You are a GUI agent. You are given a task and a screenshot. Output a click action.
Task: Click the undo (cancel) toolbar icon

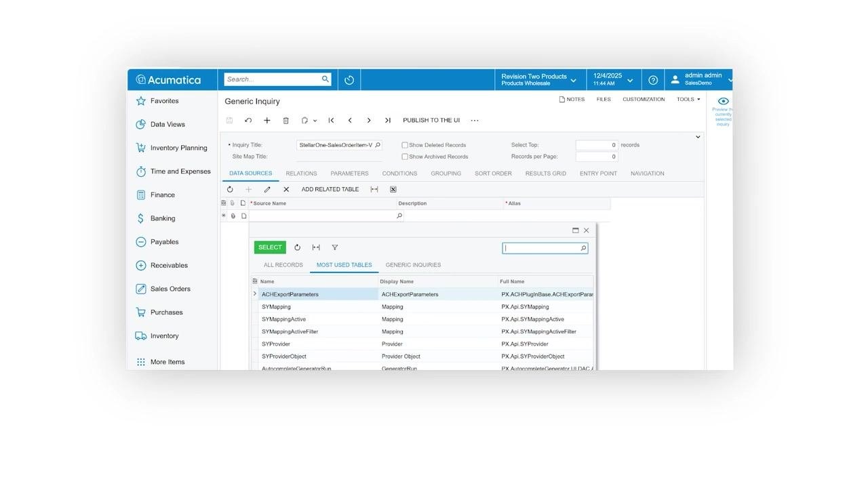coord(248,121)
